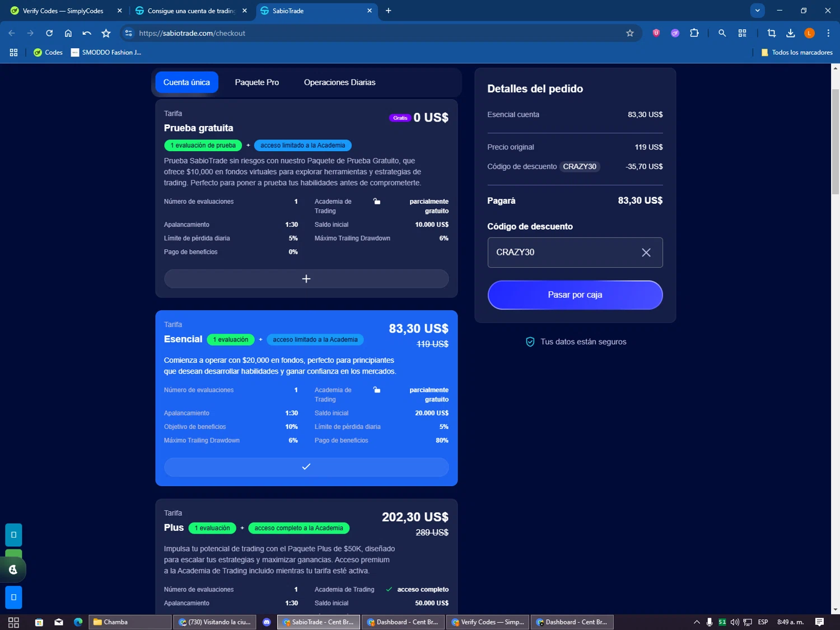Select the Prueba gratuita plan with plus button
The image size is (840, 630).
click(306, 279)
